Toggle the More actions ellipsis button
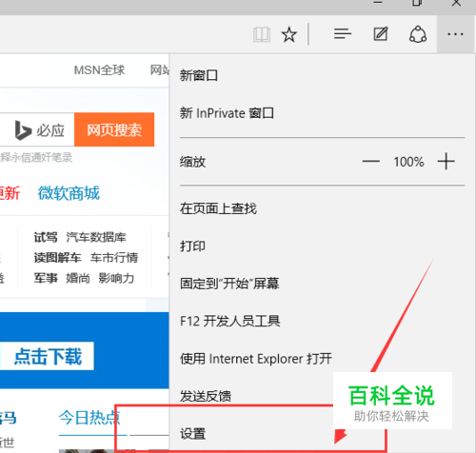Image resolution: width=476 pixels, height=453 pixels. (x=455, y=34)
